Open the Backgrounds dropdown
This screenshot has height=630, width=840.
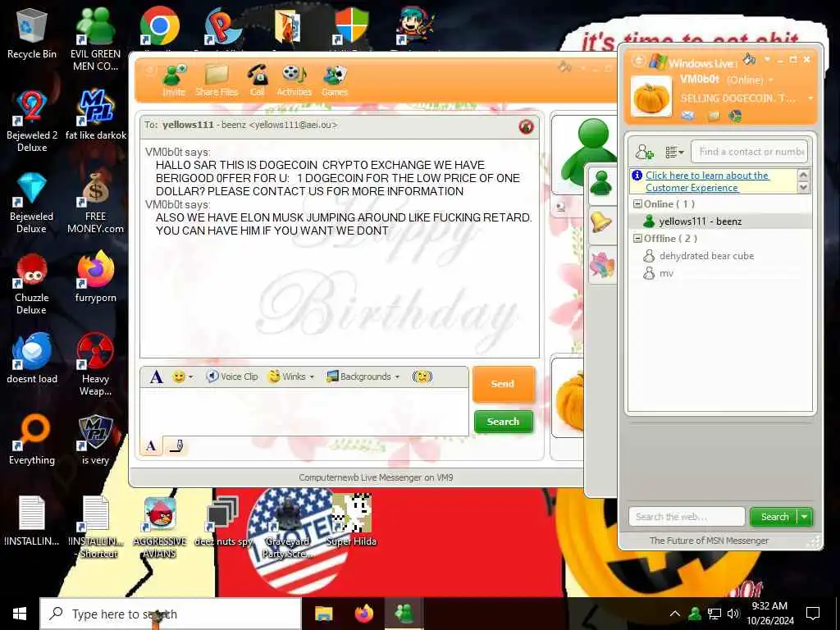363,377
